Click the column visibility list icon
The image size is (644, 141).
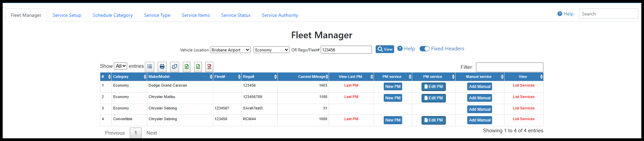150,66
